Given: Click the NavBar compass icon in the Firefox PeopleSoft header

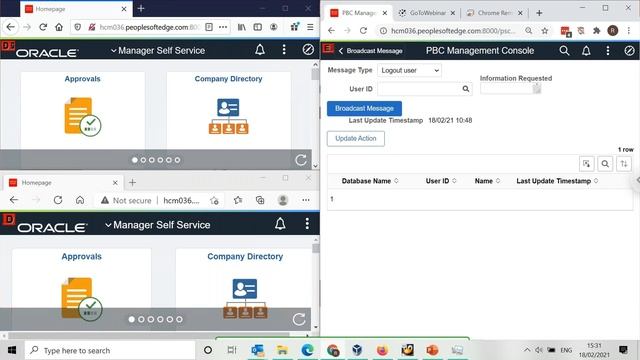Looking at the screenshot, I should tap(308, 50).
